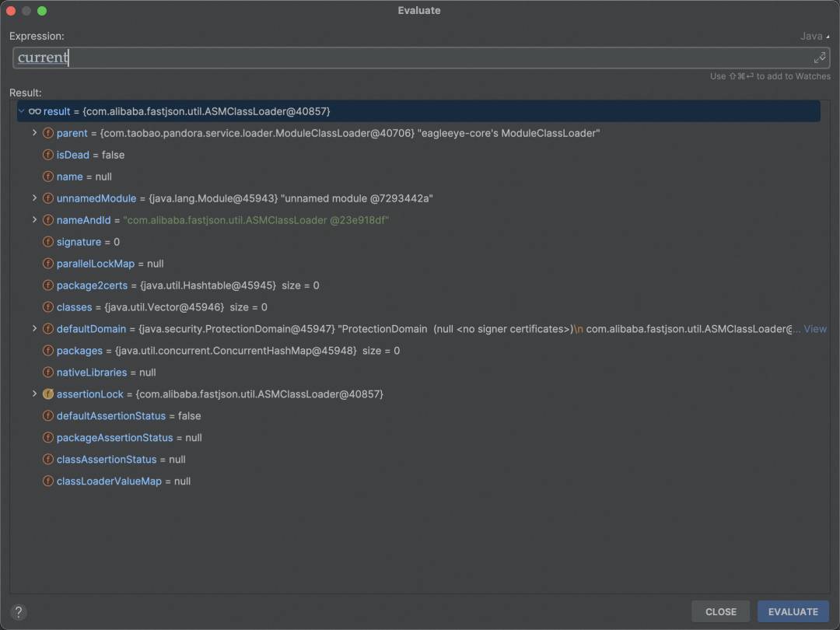Expand the parent ModuleClassLoader node
Viewport: 840px width, 630px height.
(x=34, y=132)
